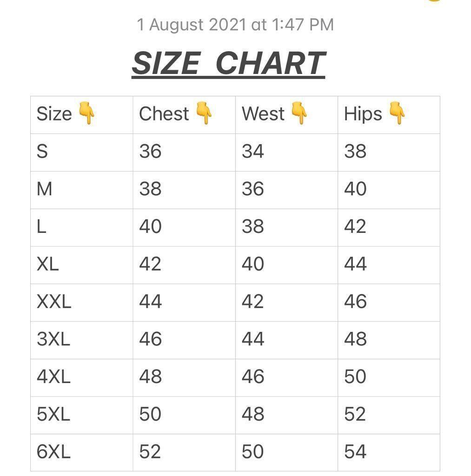Tap the SIZE CHART heading
The height and width of the screenshot is (476, 471).
point(228,63)
